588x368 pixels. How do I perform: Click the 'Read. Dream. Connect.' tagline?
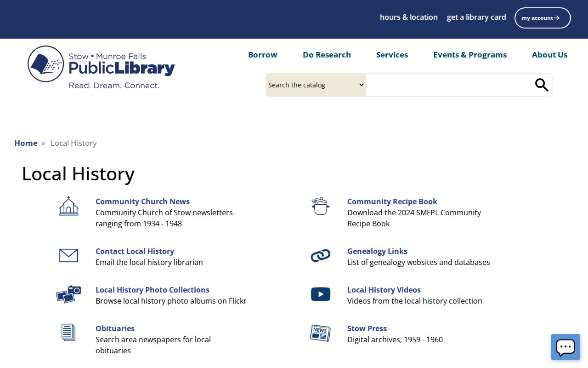(x=114, y=86)
